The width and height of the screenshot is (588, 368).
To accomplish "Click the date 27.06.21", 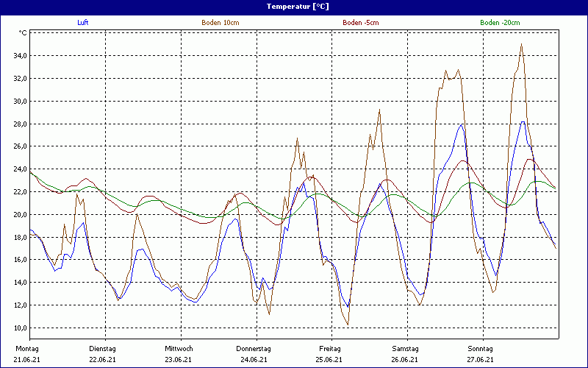I will click(481, 360).
